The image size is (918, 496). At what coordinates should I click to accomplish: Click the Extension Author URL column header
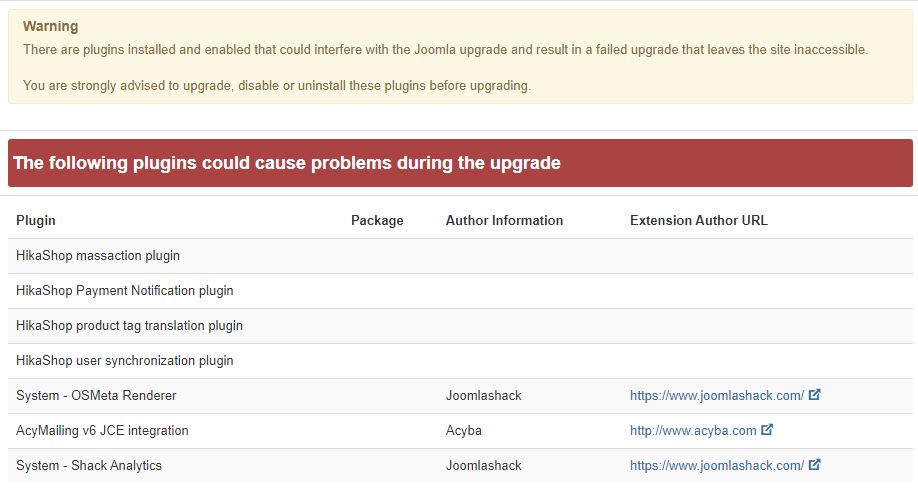click(698, 221)
